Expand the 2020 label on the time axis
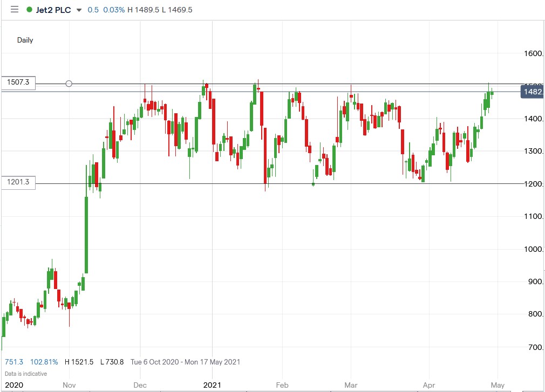Screen dimensions: 545x392 pos(15,386)
